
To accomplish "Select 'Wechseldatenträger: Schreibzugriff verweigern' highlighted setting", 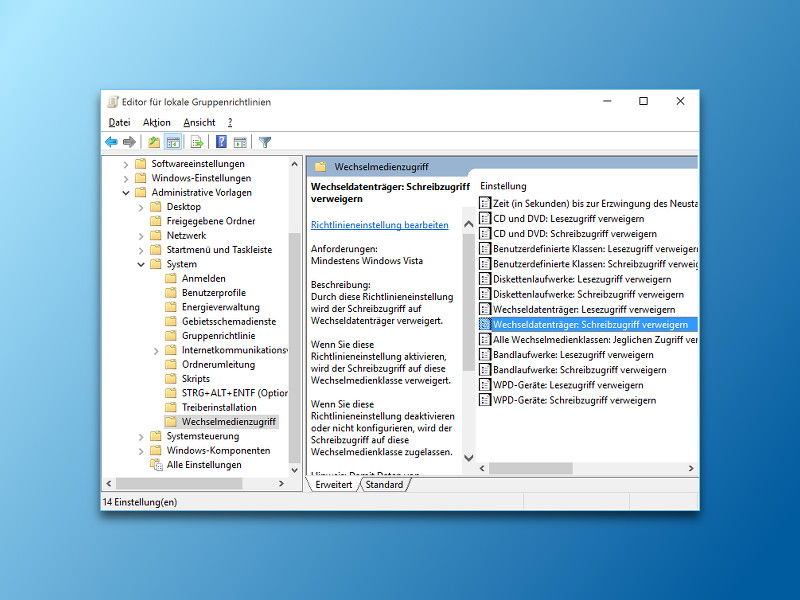I will [x=588, y=324].
